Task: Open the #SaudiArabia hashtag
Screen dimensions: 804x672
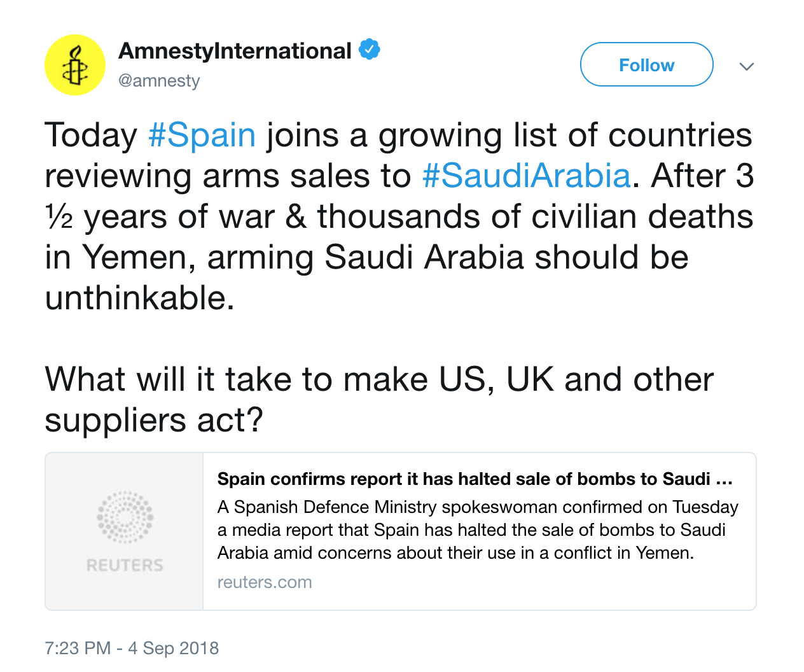Action: [526, 176]
